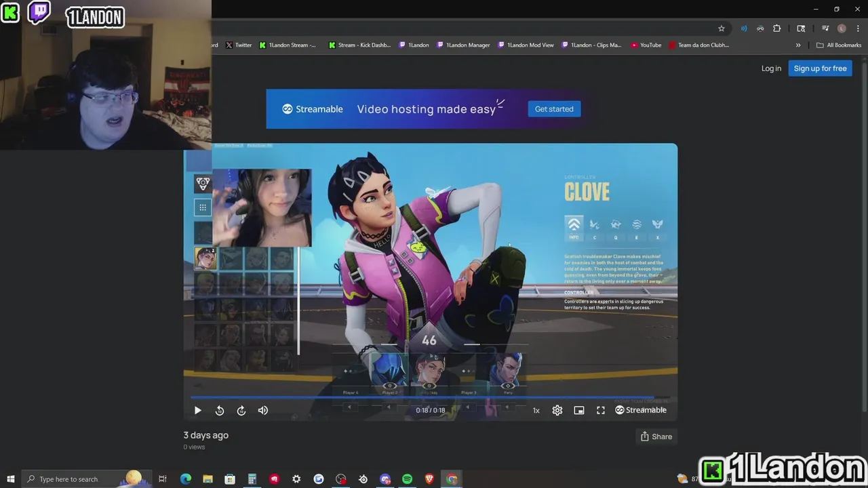Open the Windows Start menu
868x488 pixels.
pyautogui.click(x=11, y=479)
